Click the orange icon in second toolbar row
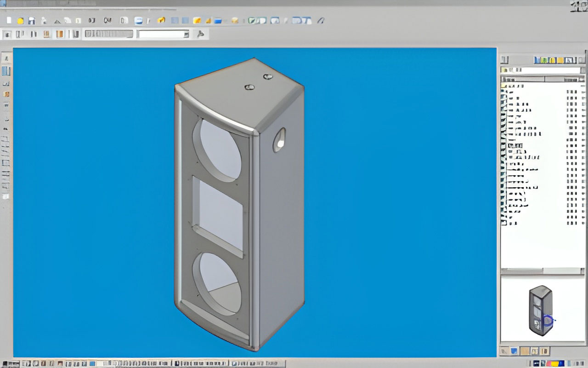Image resolution: width=588 pixels, height=368 pixels. [60, 34]
